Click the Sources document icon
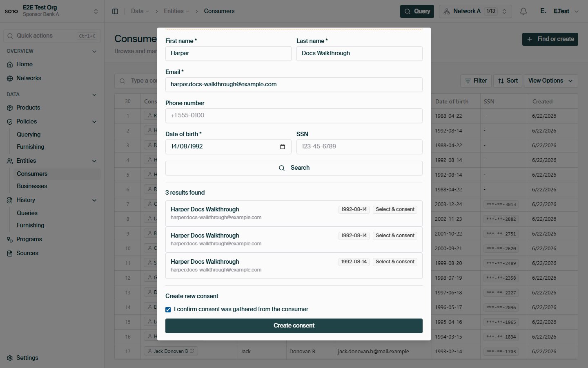The width and height of the screenshot is (588, 368). [x=10, y=254]
